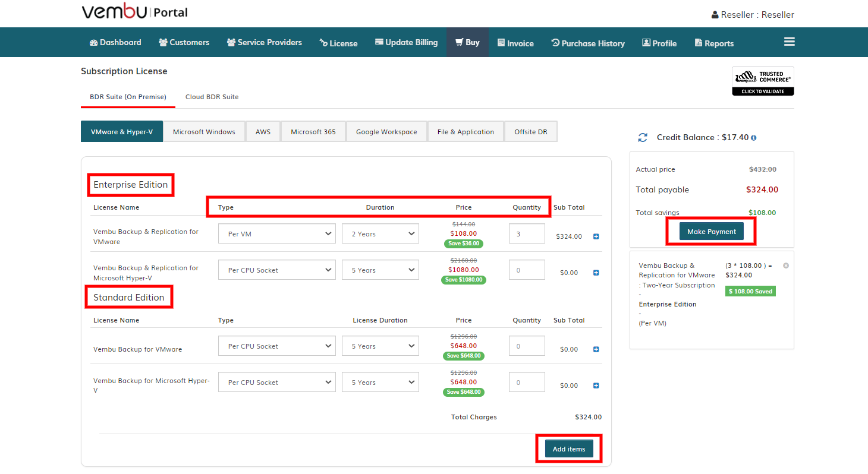Click quantity field showing 3 for VMware replication
Viewport: 868px width, 474px height.
(x=527, y=234)
